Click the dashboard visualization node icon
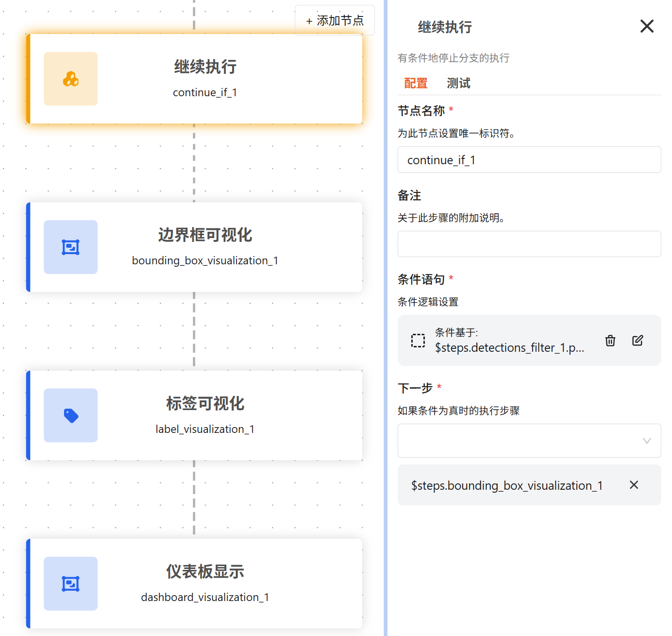Screen dimensions: 672x636 70,584
